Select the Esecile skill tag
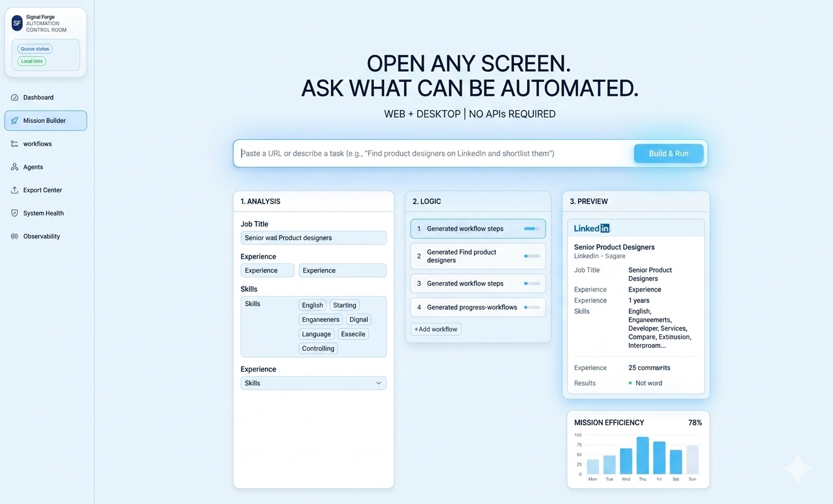Screen dimensions: 833x504 point(354,335)
